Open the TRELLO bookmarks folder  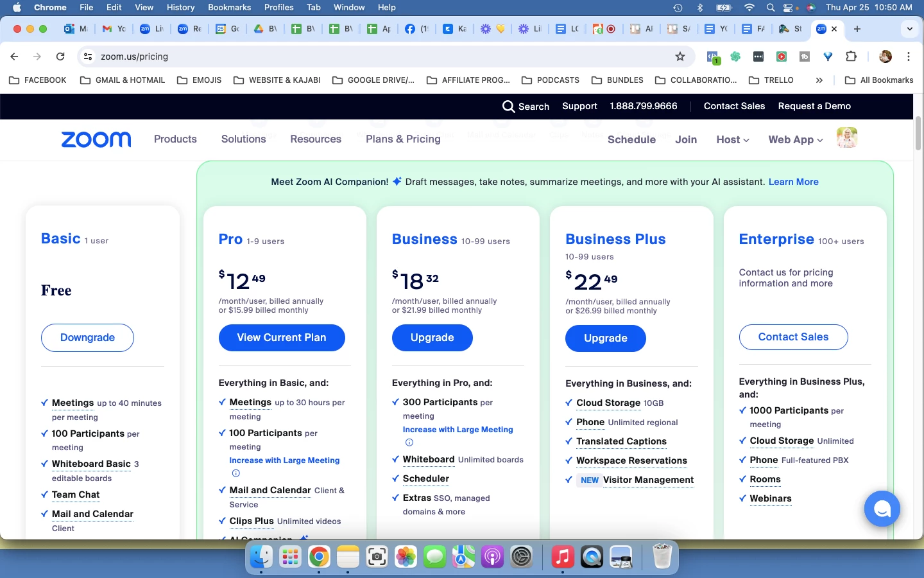coord(771,80)
